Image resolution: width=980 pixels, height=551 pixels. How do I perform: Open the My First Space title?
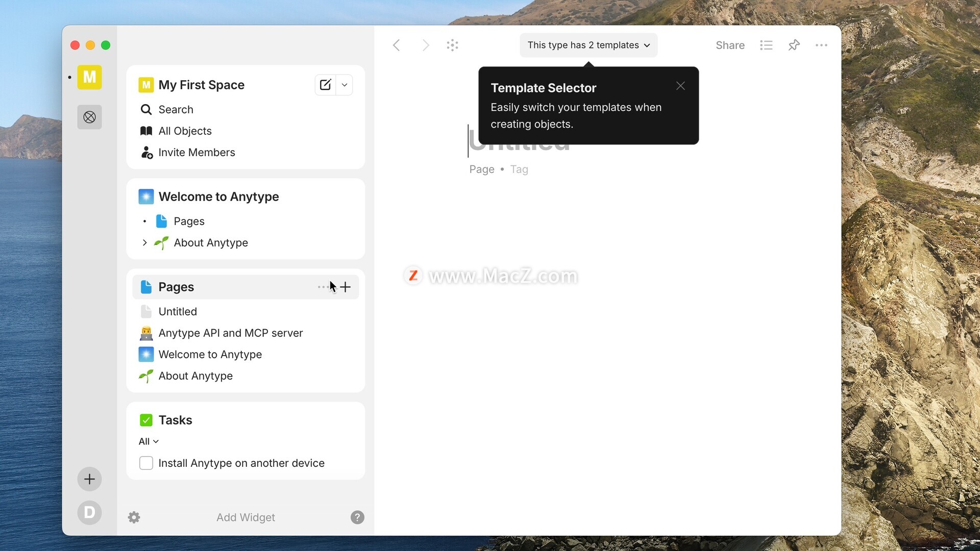pos(201,85)
